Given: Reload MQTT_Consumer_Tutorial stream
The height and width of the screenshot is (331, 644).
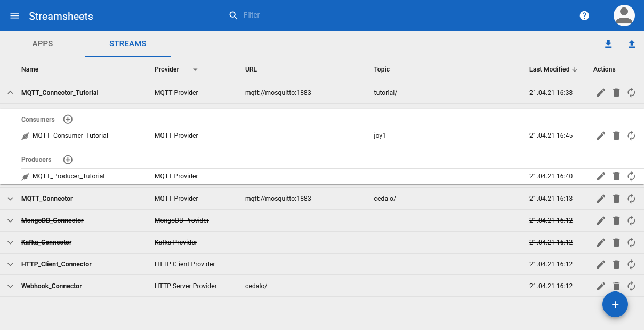Looking at the screenshot, I should [631, 136].
